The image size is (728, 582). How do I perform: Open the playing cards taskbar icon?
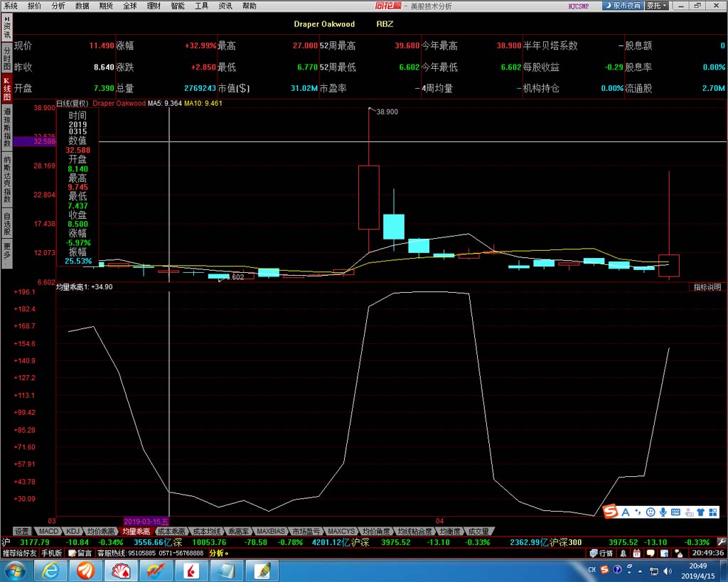tap(120, 571)
